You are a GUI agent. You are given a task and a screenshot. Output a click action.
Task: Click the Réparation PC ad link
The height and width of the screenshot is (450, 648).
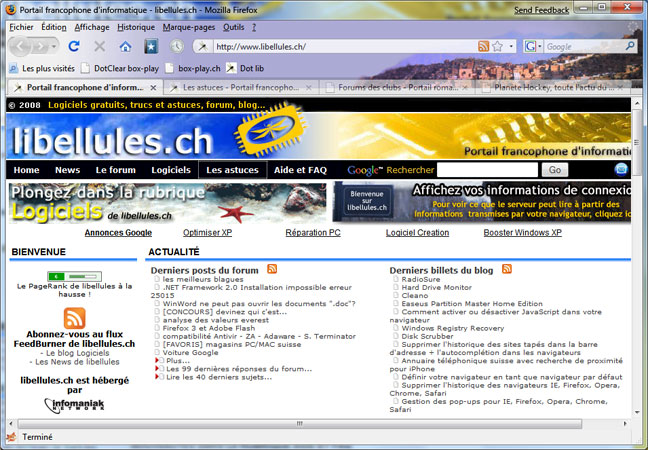coord(313,233)
